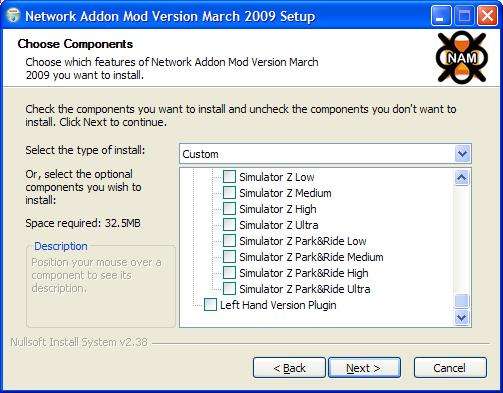Open the install type dropdown arrow
This screenshot has height=393, width=503.
pos(462,154)
